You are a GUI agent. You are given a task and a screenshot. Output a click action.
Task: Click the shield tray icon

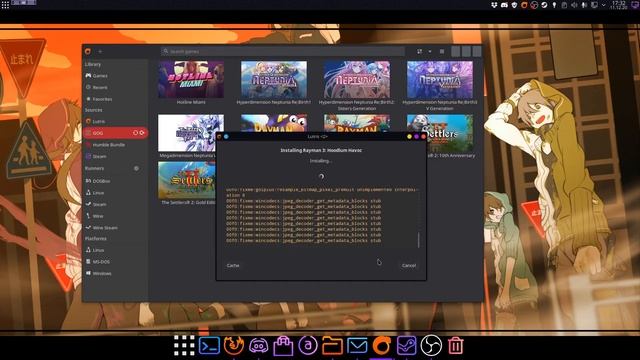pyautogui.click(x=514, y=5)
